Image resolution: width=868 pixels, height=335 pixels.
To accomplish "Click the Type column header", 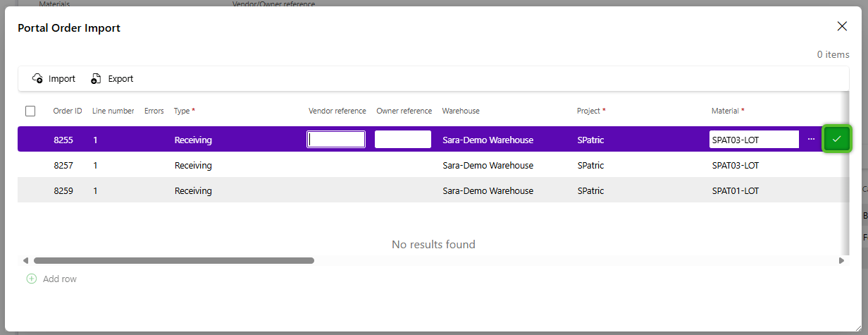I will (182, 111).
